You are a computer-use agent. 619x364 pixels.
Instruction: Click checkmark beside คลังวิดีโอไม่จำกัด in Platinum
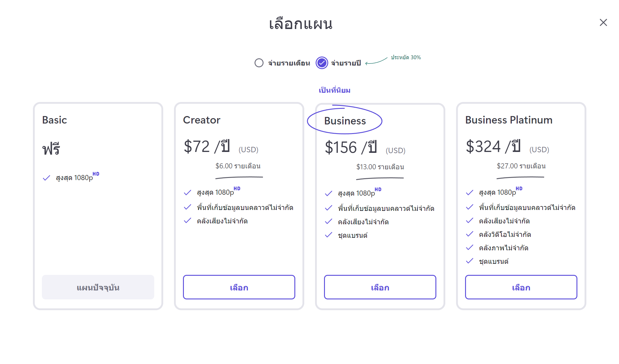tap(470, 234)
